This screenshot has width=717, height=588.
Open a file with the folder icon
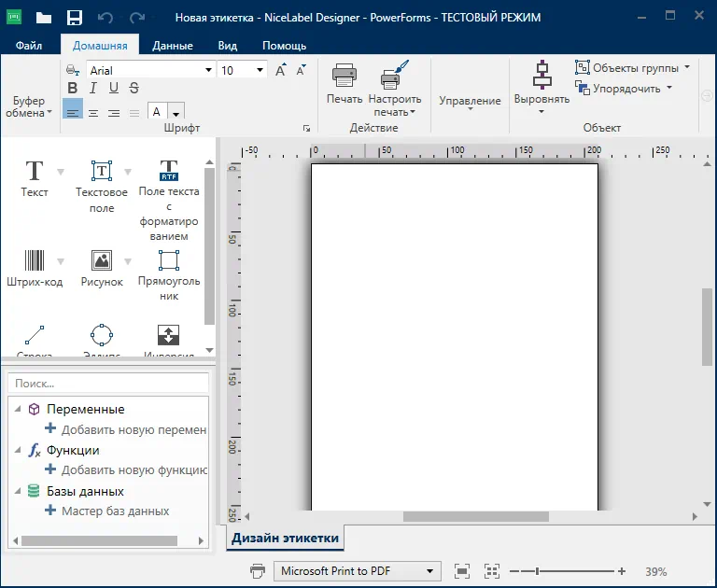44,18
